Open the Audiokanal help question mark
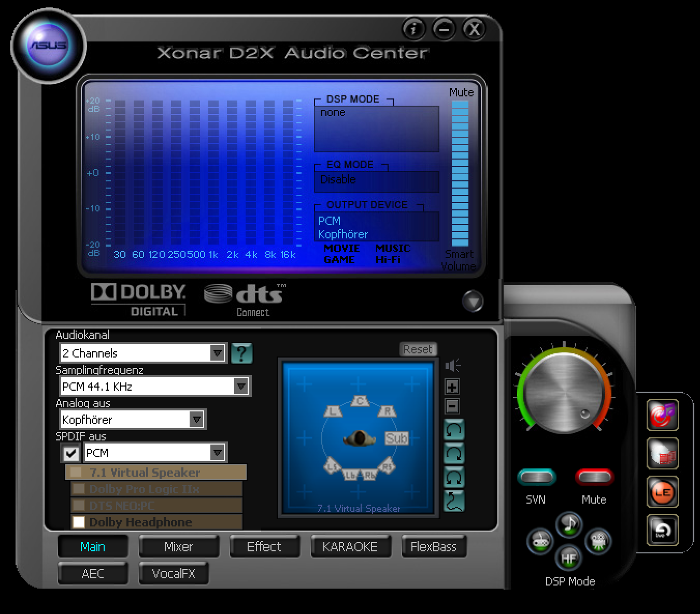This screenshot has height=614, width=700. tap(241, 353)
